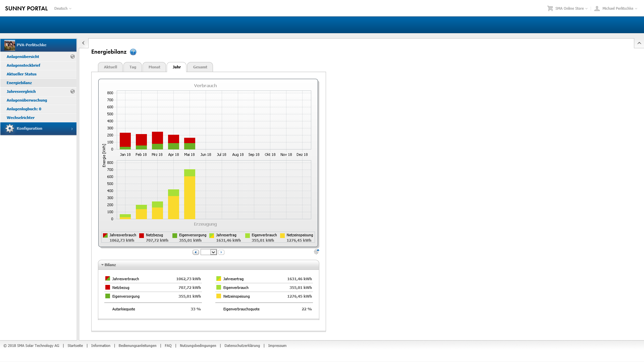This screenshot has height=362, width=644.
Task: Switch to the Monat tab
Action: pos(154,67)
